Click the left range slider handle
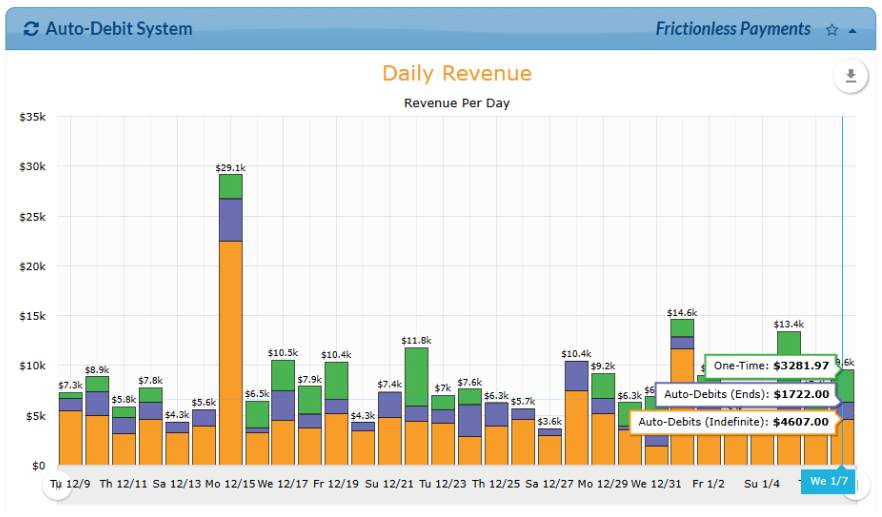The height and width of the screenshot is (517, 882). [x=57, y=485]
